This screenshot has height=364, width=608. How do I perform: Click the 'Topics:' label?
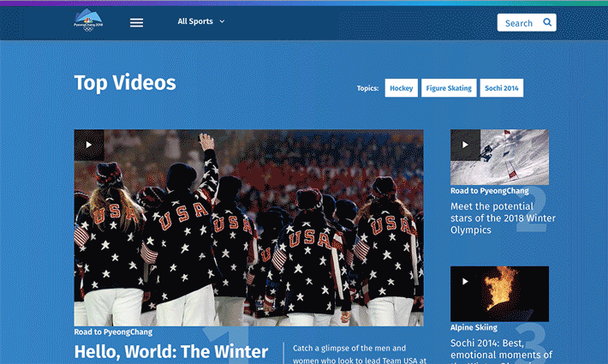[367, 88]
